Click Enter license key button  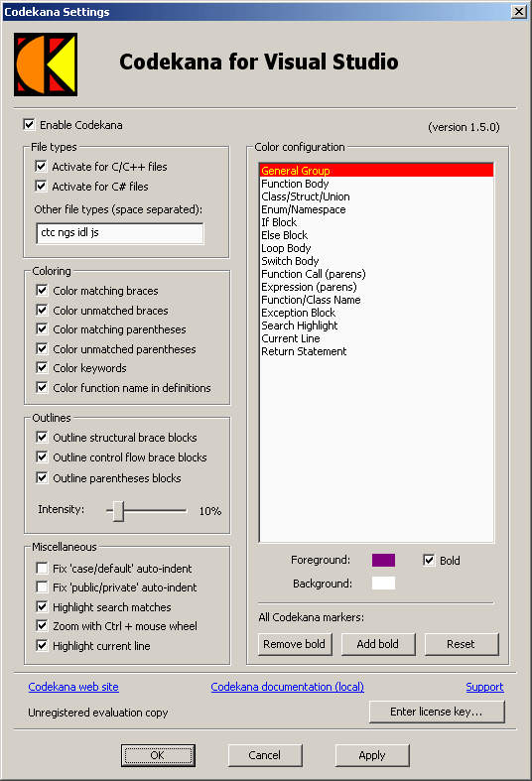437,712
